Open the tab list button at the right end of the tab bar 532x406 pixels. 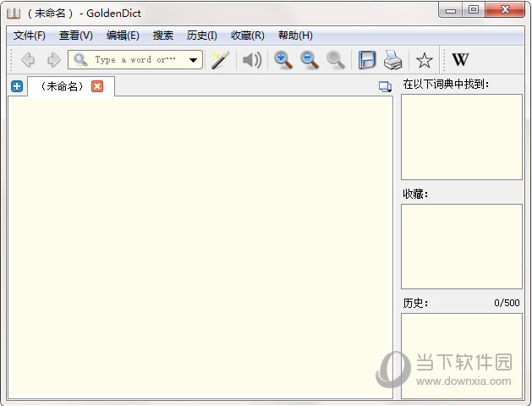point(385,86)
